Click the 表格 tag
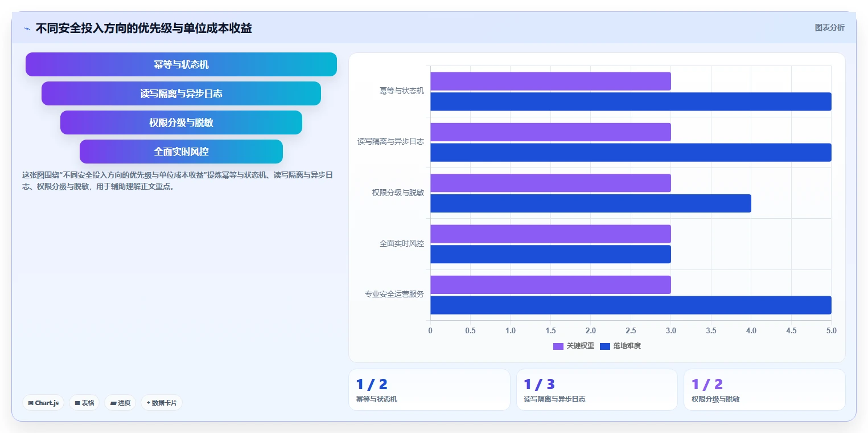Screen dimensions: 868x433 coord(84,403)
